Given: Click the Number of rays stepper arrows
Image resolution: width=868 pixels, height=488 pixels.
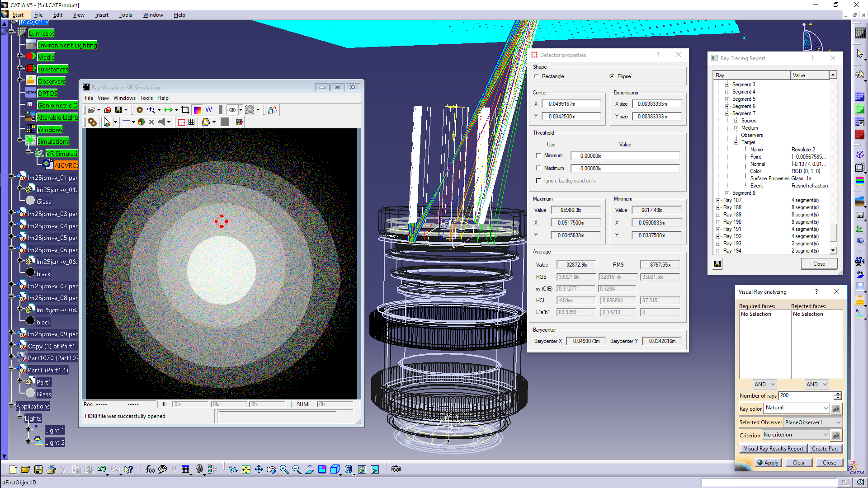Looking at the screenshot, I should (x=838, y=395).
